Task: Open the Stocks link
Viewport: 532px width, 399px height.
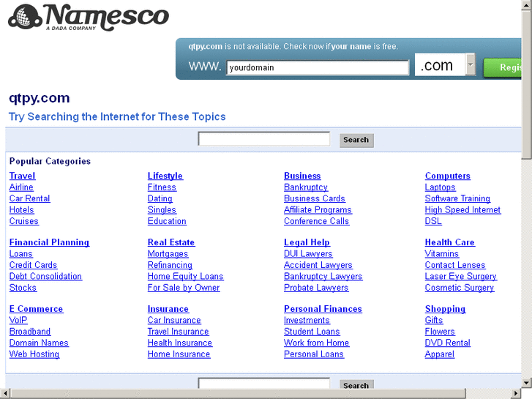Action: 23,288
